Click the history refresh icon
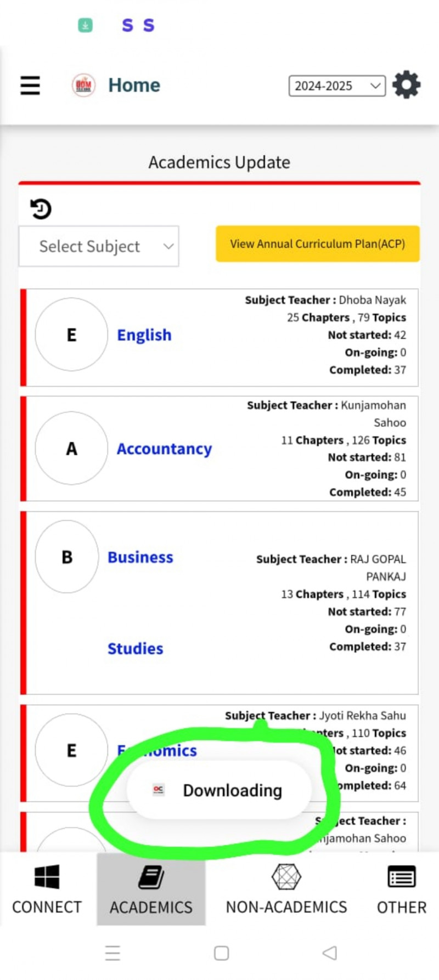 pyautogui.click(x=41, y=209)
